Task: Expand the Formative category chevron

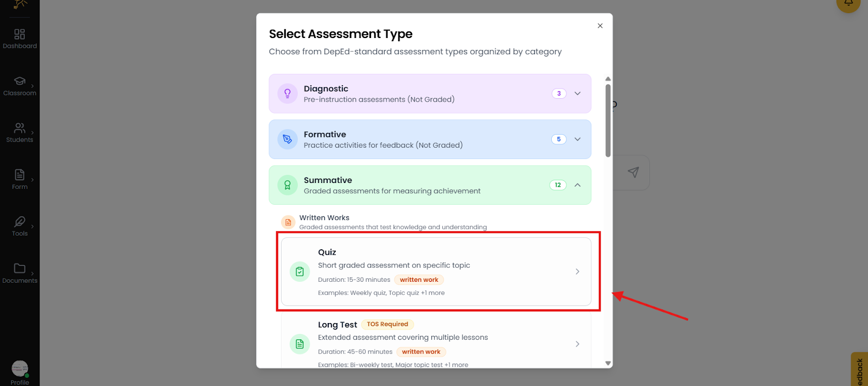Action: tap(578, 139)
